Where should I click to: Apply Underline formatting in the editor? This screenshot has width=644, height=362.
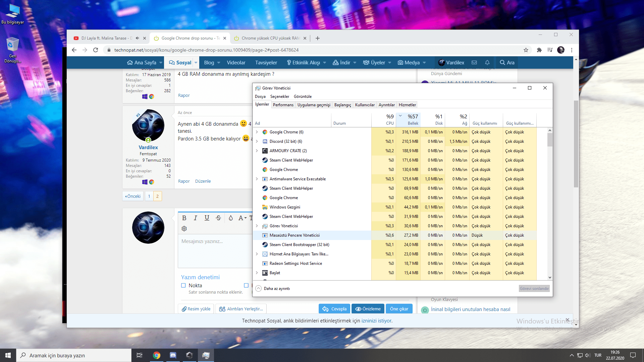pyautogui.click(x=207, y=218)
